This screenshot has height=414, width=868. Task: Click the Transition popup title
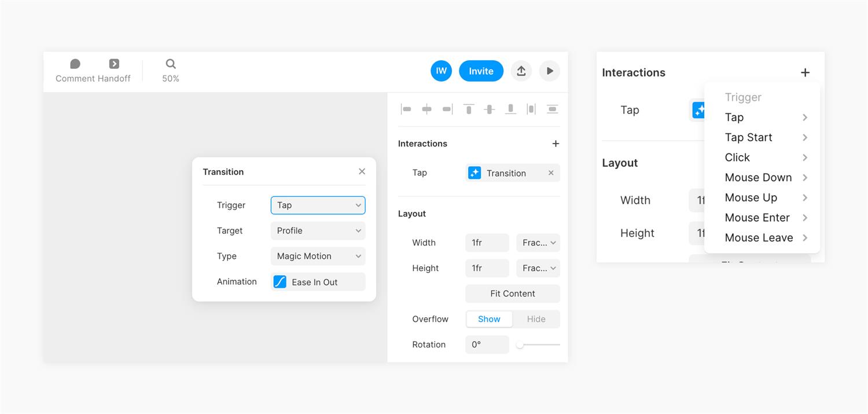pos(223,172)
